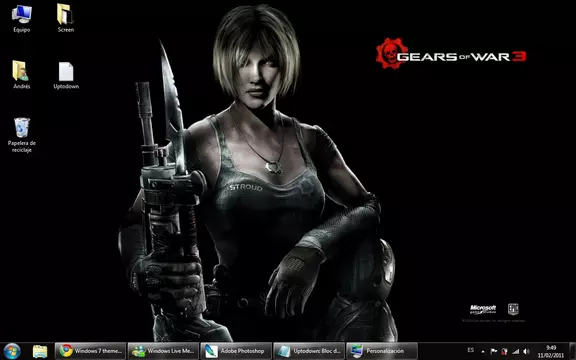Image resolution: width=576 pixels, height=360 pixels.
Task: Select the Uptodown file icon
Action: (x=66, y=75)
